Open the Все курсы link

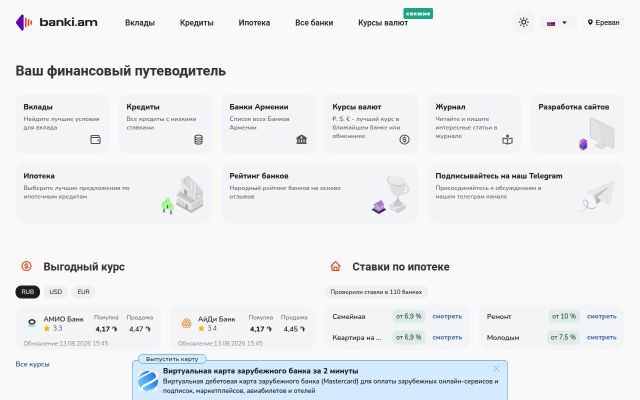coord(33,364)
